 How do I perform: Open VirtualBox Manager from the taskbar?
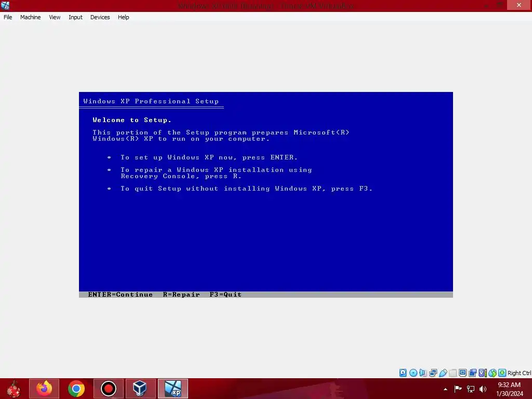(140, 389)
